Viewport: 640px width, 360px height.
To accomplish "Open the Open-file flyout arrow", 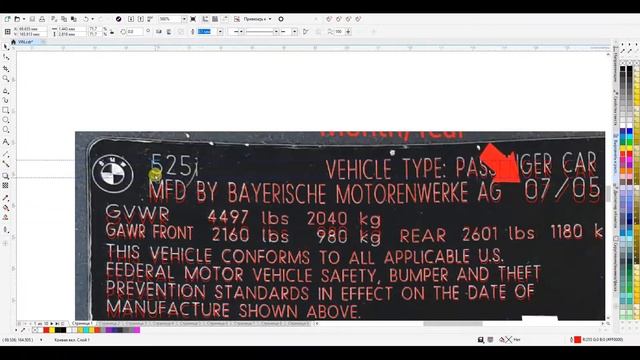I will pos(24,19).
